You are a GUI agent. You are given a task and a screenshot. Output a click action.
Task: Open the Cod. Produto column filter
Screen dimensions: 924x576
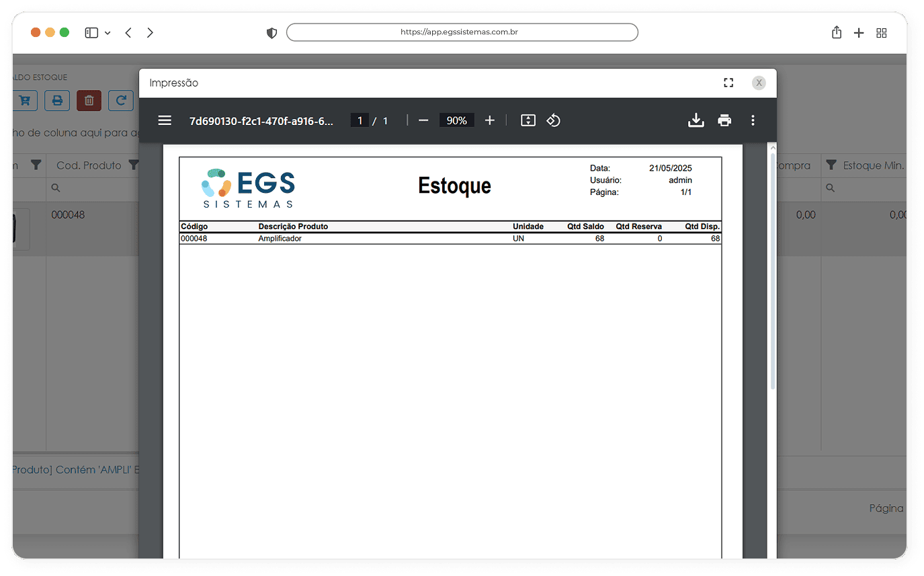134,165
